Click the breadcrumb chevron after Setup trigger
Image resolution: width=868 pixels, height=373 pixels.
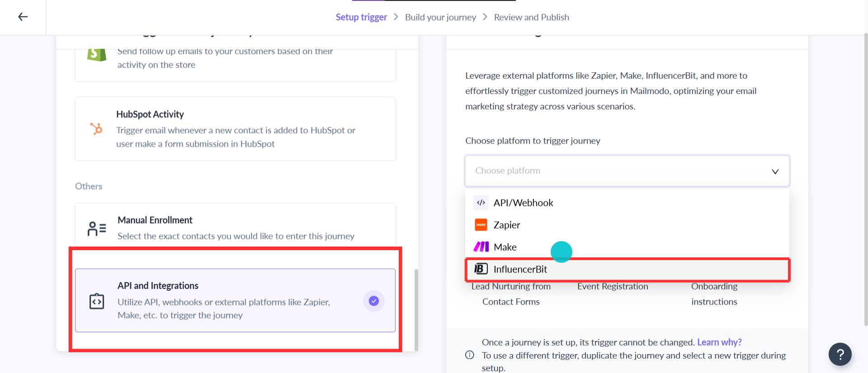click(396, 17)
